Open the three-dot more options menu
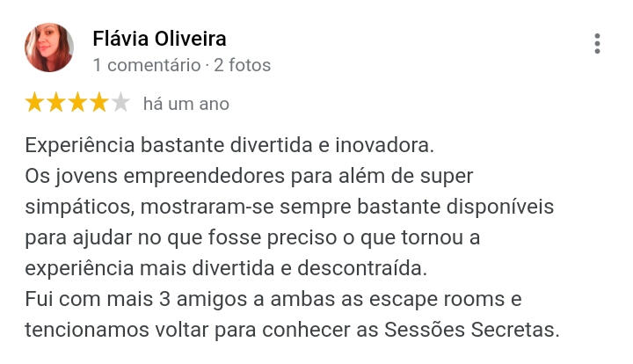633x364 pixels. [597, 44]
